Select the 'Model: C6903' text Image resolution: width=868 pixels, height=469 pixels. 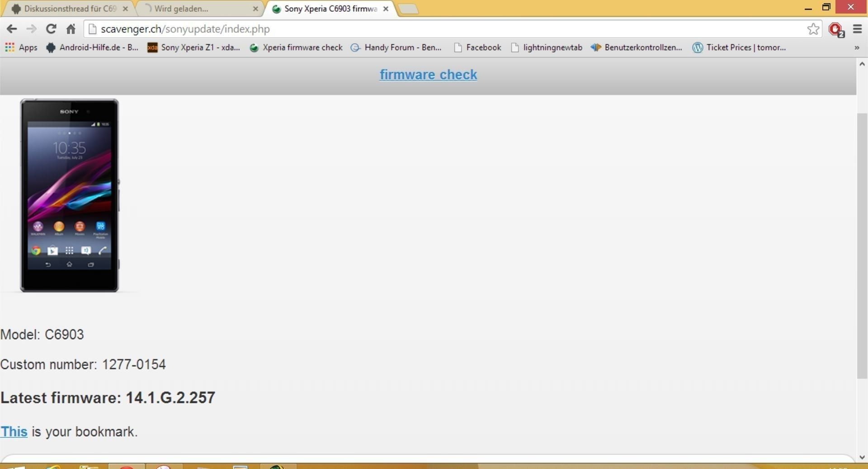(x=42, y=335)
